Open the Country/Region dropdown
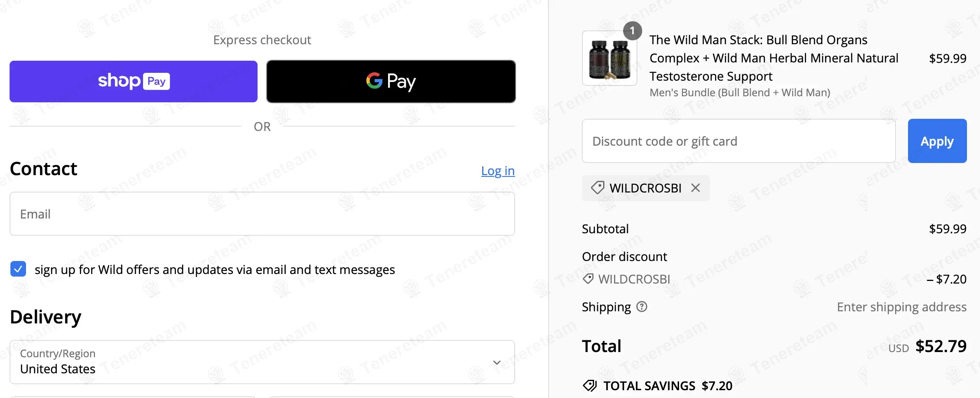The height and width of the screenshot is (398, 980). 262,362
